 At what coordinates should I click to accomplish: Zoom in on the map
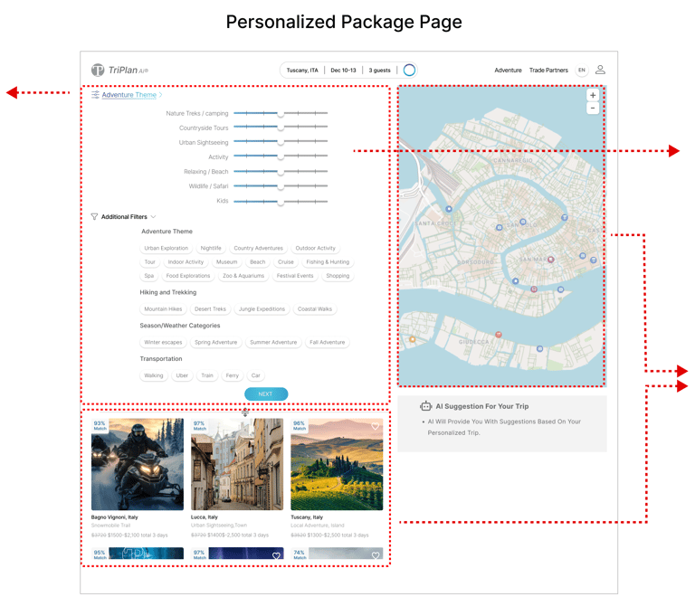point(593,95)
